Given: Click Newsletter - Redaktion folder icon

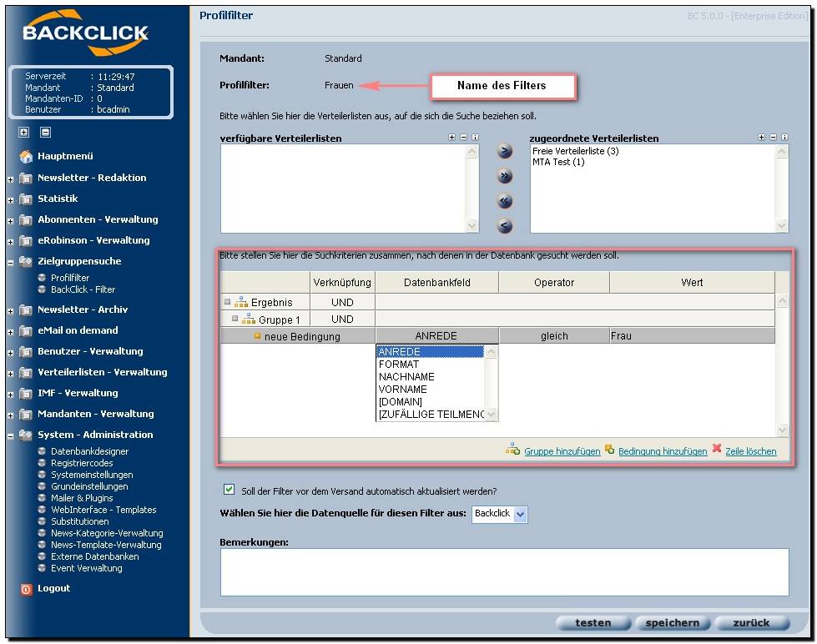Looking at the screenshot, I should (x=26, y=179).
